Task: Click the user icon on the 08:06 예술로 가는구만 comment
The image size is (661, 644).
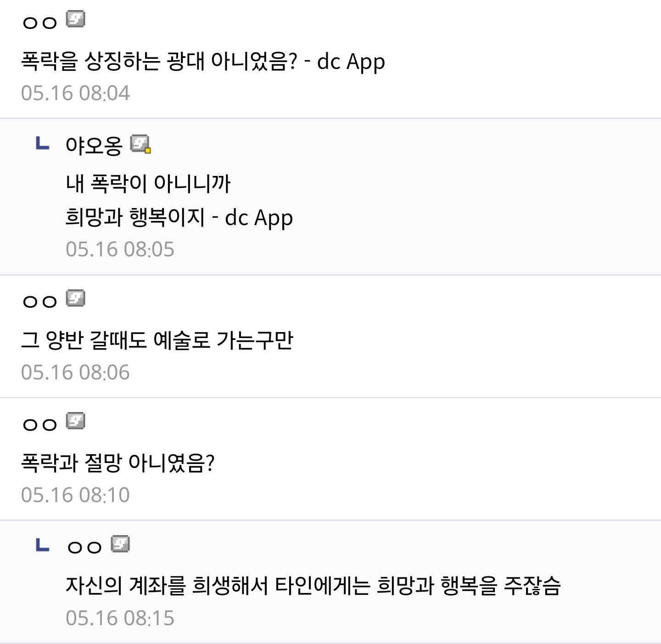Action: pyautogui.click(x=76, y=298)
